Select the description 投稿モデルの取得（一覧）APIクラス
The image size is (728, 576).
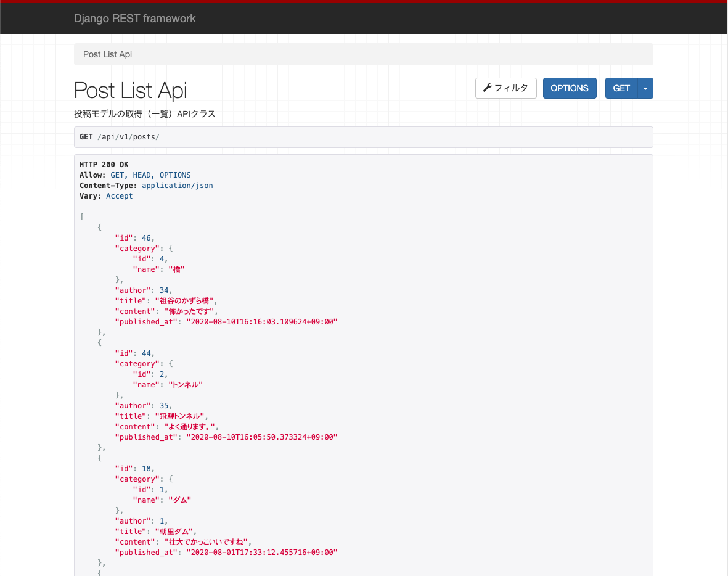pyautogui.click(x=145, y=114)
